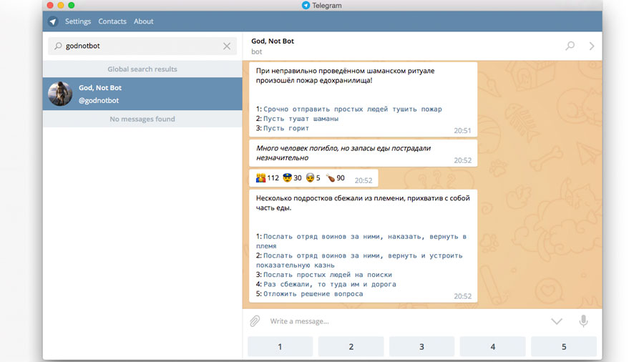Image resolution: width=644 pixels, height=362 pixels.
Task: Click the 'No messages found' label
Action: pyautogui.click(x=142, y=119)
